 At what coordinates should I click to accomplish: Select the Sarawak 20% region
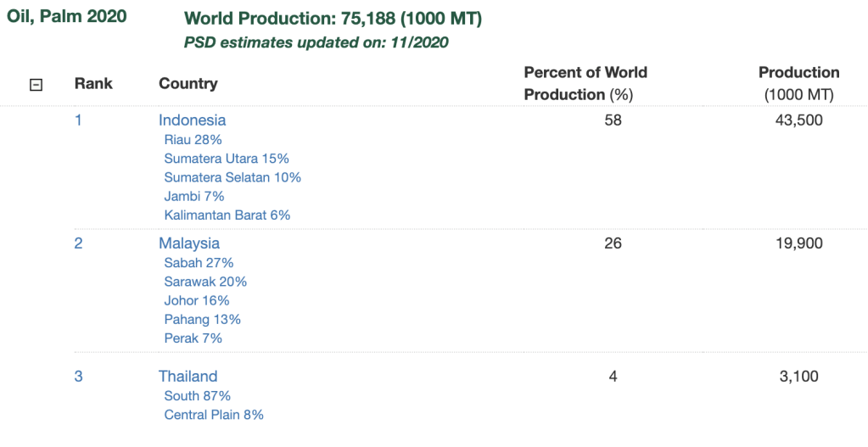pyautogui.click(x=205, y=282)
